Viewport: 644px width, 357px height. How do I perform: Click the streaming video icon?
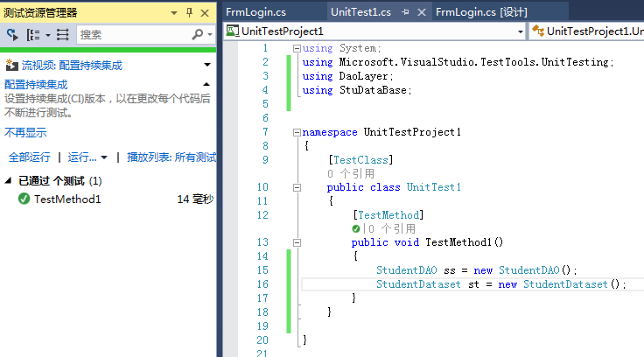click(11, 65)
